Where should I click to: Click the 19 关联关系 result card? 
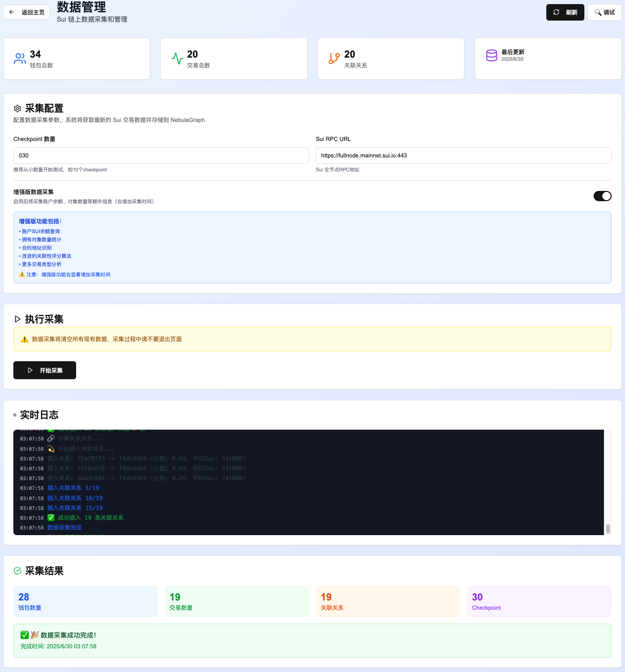[x=388, y=601]
